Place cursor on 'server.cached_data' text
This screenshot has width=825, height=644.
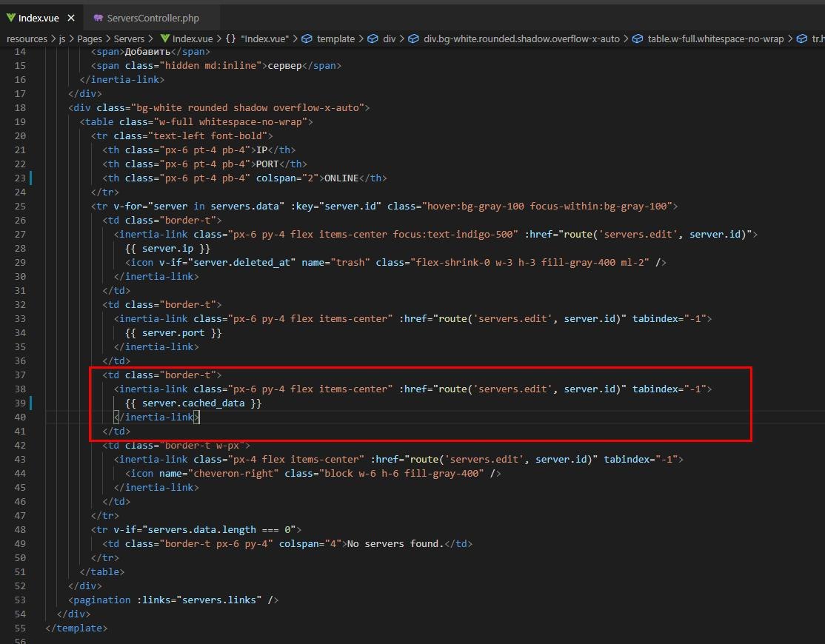tap(193, 403)
